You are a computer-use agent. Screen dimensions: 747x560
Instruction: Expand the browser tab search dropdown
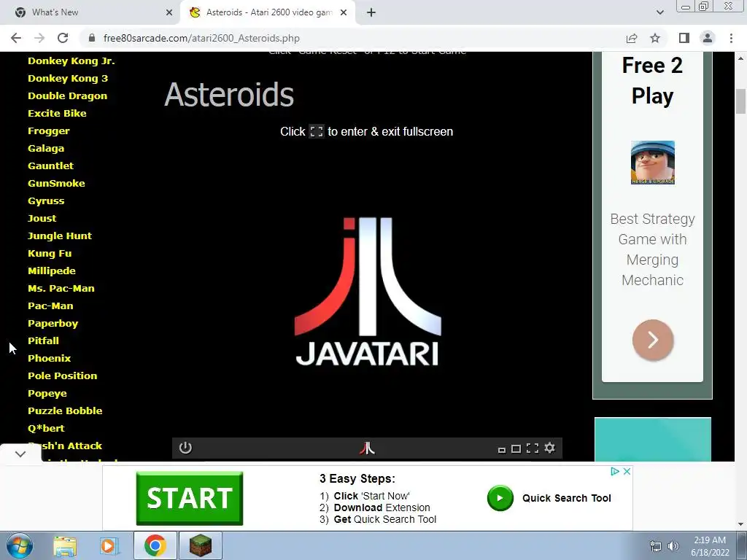[659, 12]
